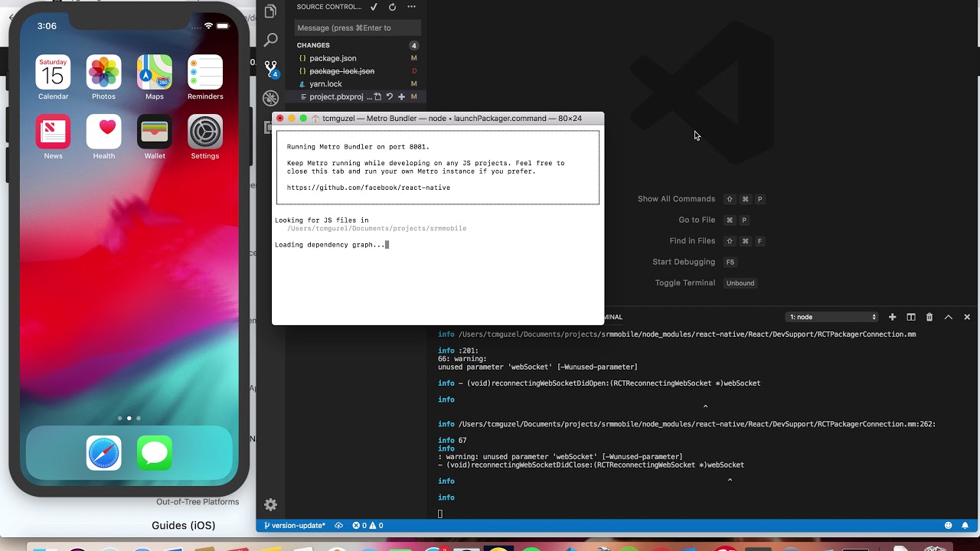Open Source Control view with badge 4

pos(270,69)
